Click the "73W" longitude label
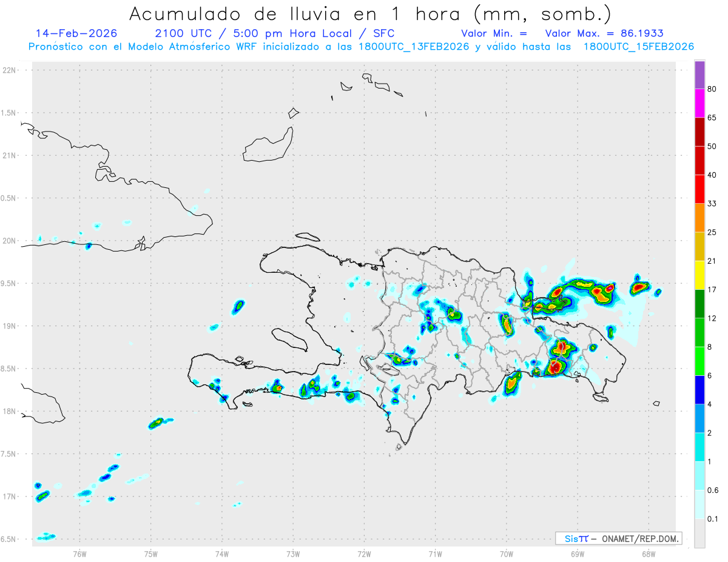Viewport: 728px width, 562px height. point(293,554)
